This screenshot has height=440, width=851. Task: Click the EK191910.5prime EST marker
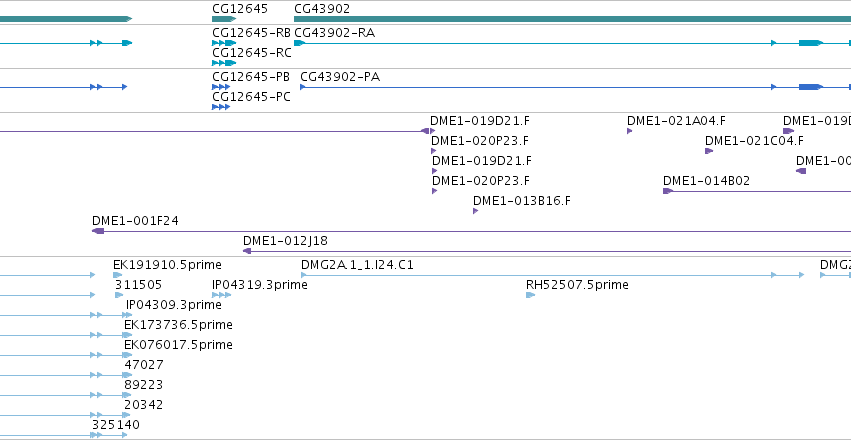tap(118, 275)
